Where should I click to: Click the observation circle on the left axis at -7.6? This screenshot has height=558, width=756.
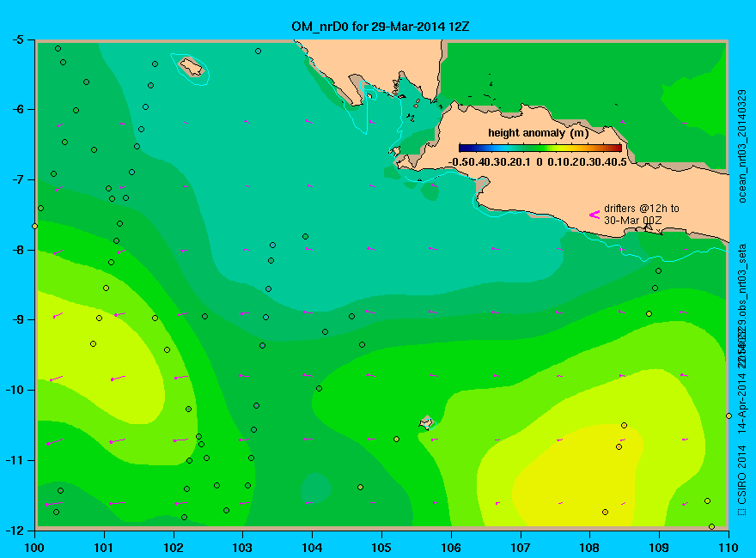point(34,226)
